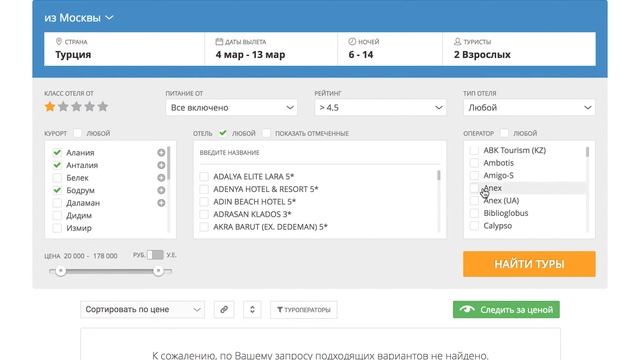Set hotel class to four stars
The image size is (640, 360).
pos(89,107)
